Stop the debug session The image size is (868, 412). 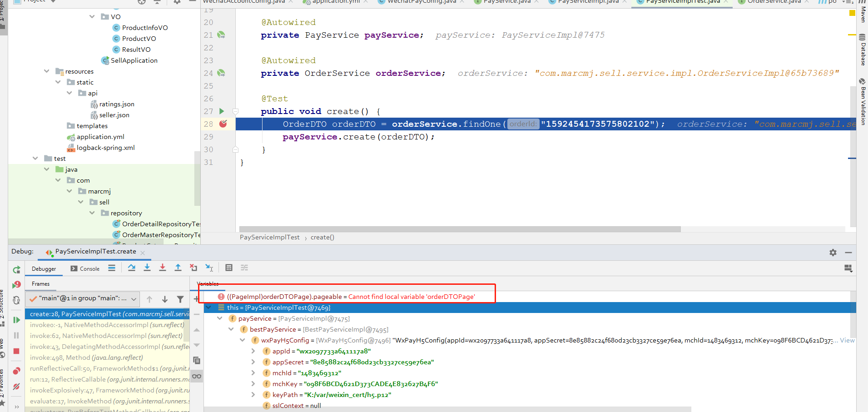pyautogui.click(x=16, y=351)
